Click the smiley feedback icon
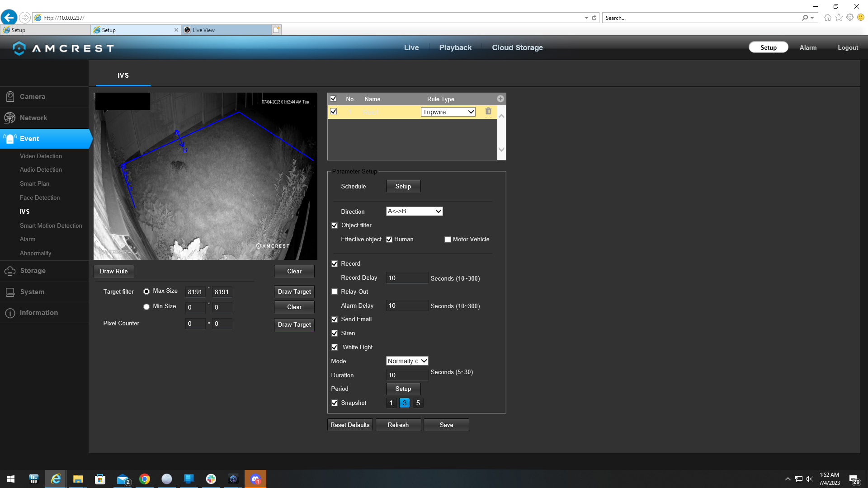Screen dimensions: 868x488 coord(861,18)
